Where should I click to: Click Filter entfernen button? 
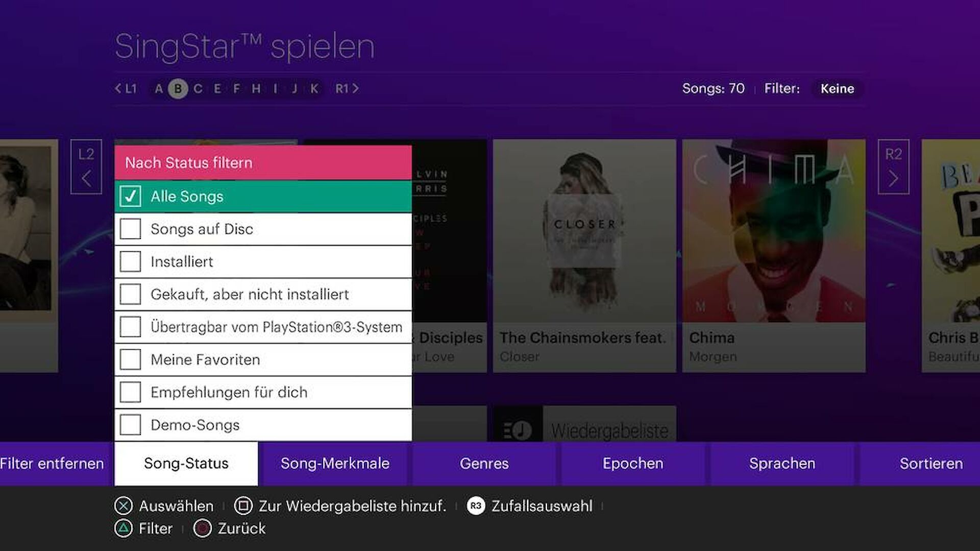coord(55,464)
